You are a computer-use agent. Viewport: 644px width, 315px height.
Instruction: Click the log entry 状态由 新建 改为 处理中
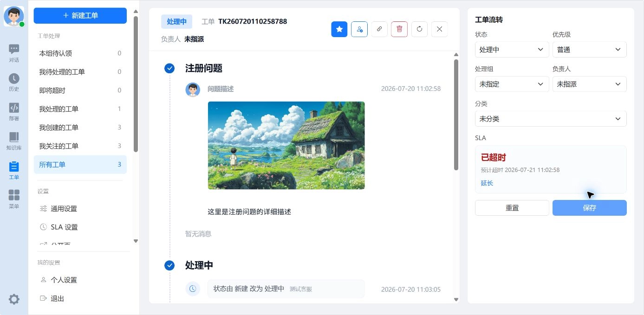click(x=249, y=289)
